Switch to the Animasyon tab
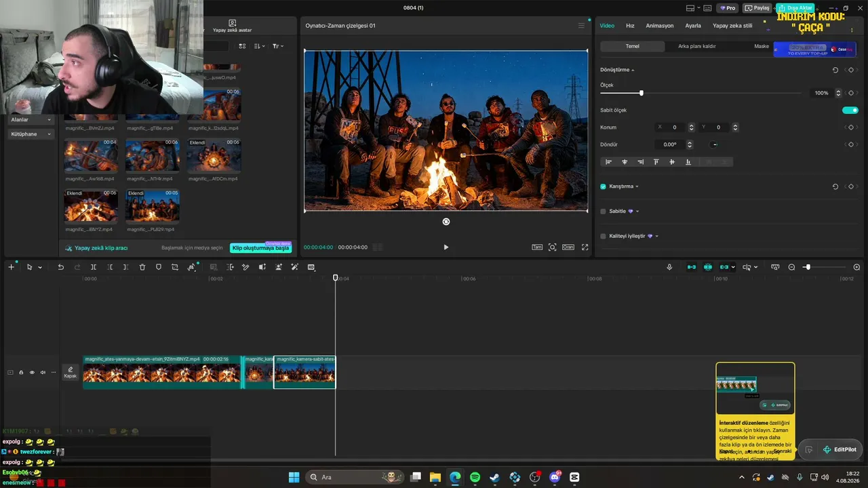The width and height of the screenshot is (868, 488). click(x=660, y=26)
